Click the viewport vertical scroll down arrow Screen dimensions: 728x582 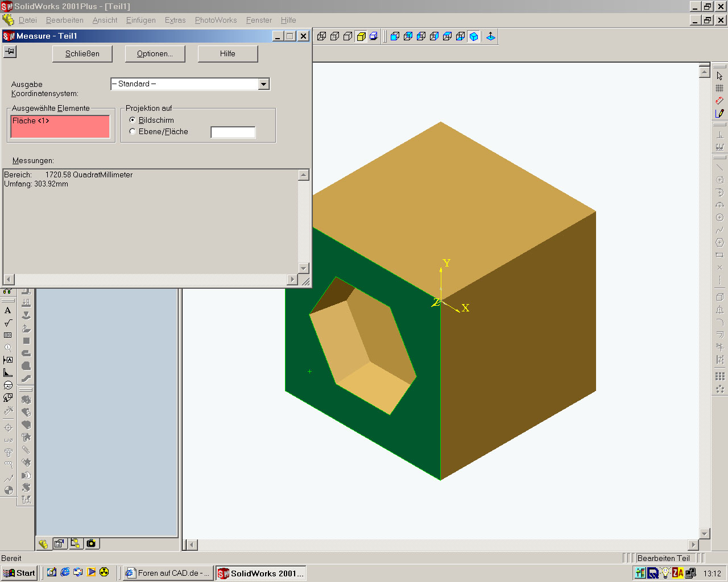(x=705, y=534)
